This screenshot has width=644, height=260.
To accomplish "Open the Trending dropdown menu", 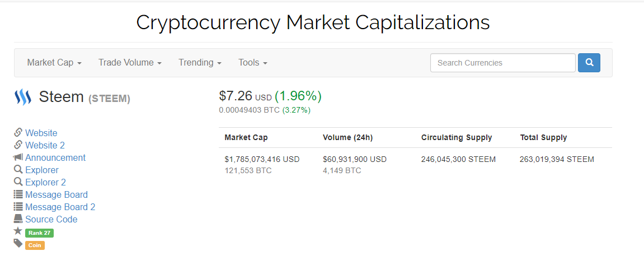I will pos(200,63).
